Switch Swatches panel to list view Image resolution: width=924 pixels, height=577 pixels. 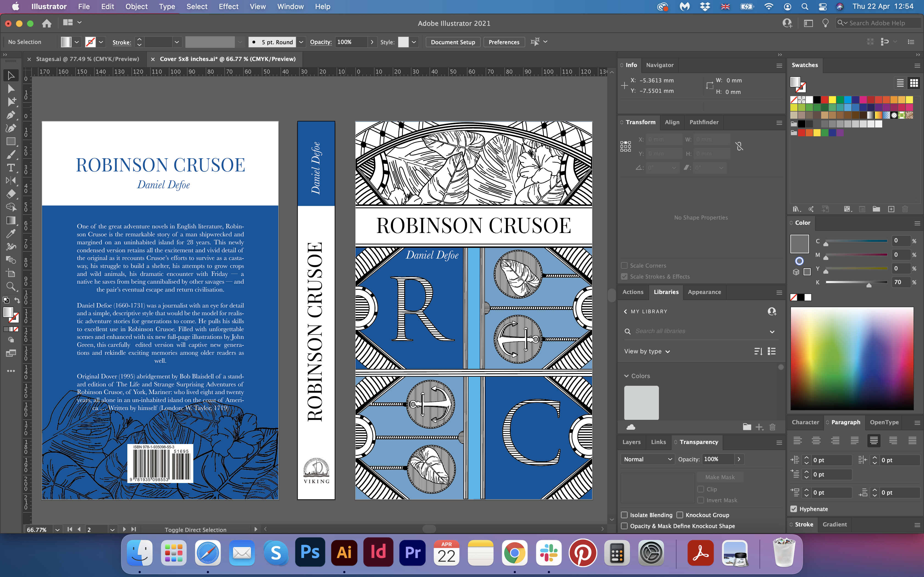[x=900, y=83]
